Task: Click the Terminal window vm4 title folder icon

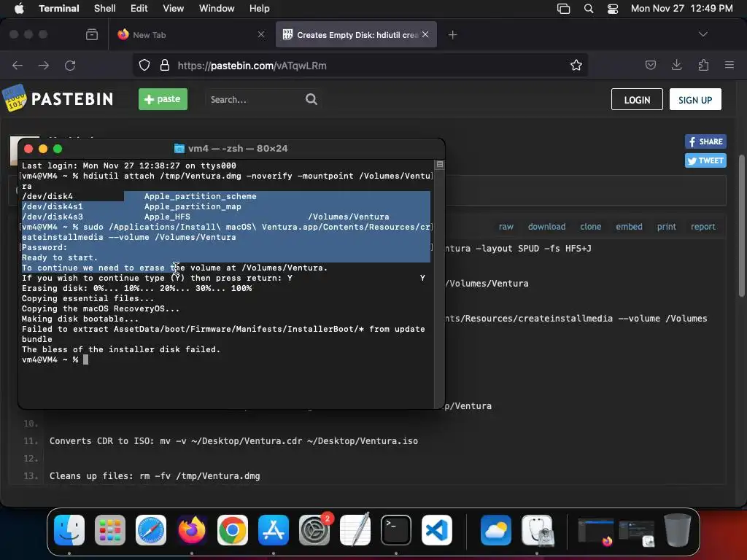Action: coord(179,148)
